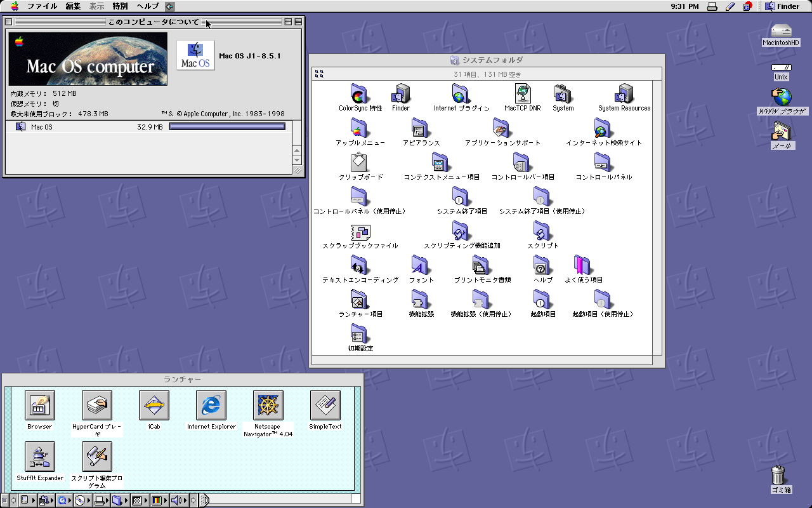The width and height of the screenshot is (812, 508).
Task: Open the color depth control strip module
Action: (x=159, y=500)
